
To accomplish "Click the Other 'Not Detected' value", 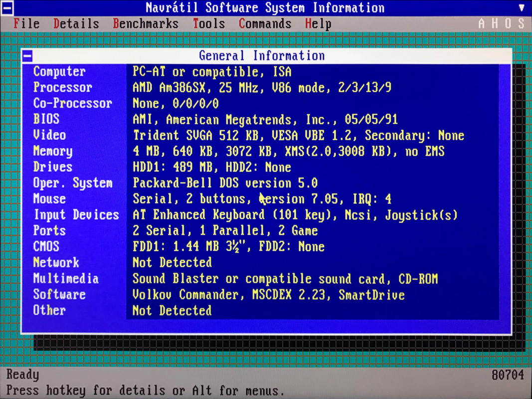I will [x=173, y=311].
